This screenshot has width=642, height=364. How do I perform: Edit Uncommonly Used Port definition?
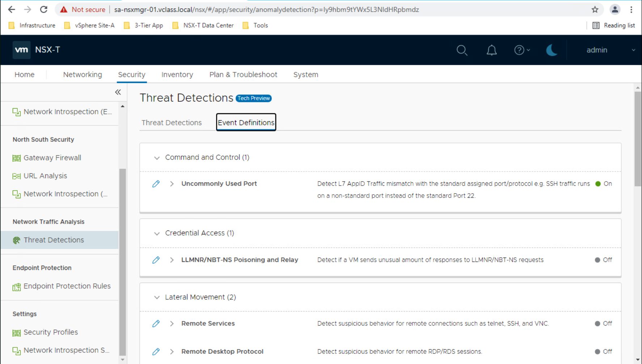point(156,184)
